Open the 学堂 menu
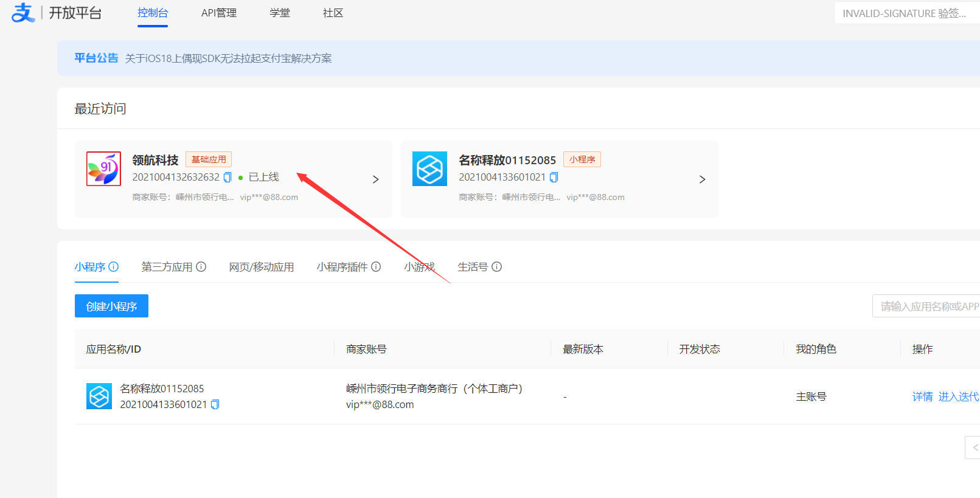This screenshot has width=980, height=498. (x=280, y=13)
